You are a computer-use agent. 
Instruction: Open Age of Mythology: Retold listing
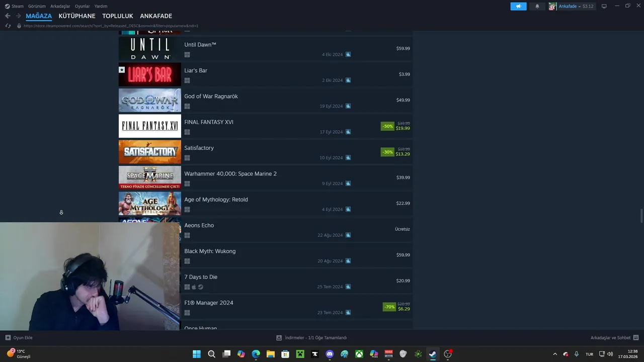click(x=266, y=203)
